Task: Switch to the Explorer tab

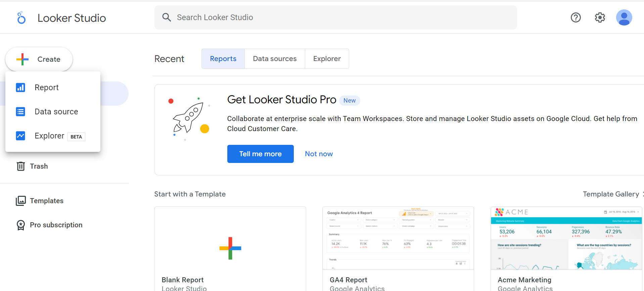Action: pyautogui.click(x=327, y=59)
